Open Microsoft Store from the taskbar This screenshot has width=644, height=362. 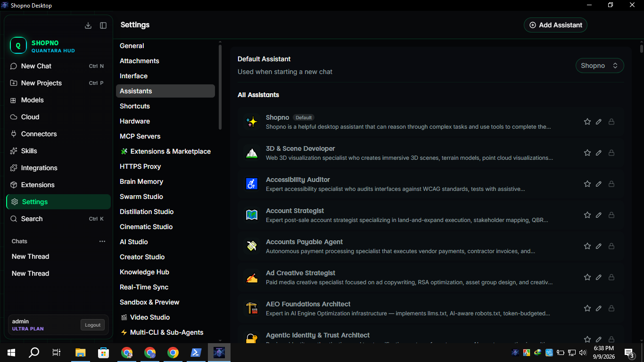pyautogui.click(x=103, y=353)
